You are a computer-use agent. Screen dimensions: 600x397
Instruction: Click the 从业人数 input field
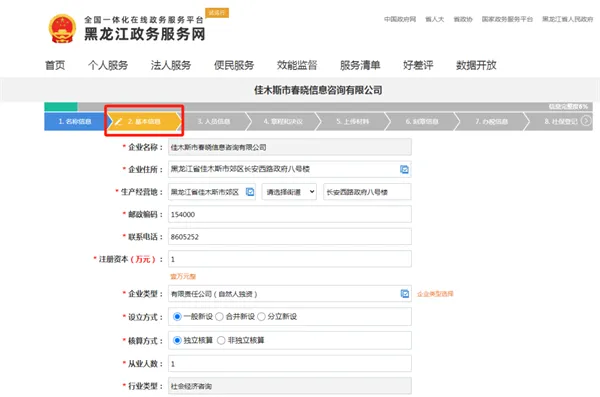coord(290,364)
